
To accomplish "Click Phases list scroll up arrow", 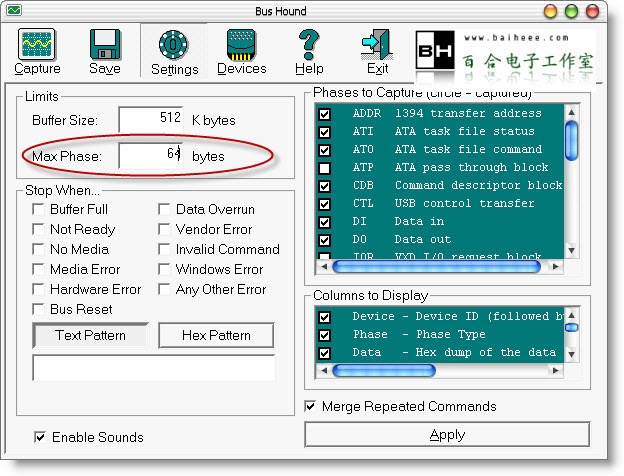I will click(x=571, y=112).
